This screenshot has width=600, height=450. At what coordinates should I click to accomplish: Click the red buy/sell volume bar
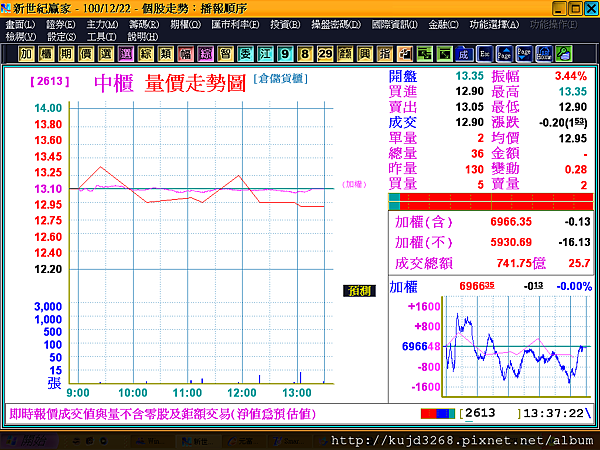(x=491, y=202)
